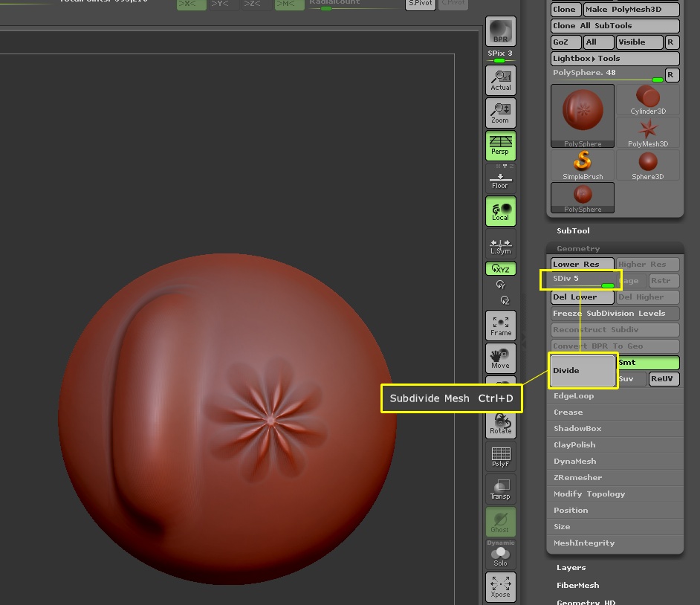
Task: Click the Lower Res button
Action: 583,265
